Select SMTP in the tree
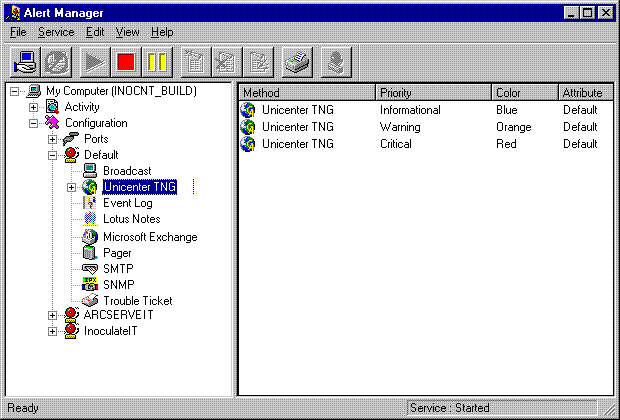This screenshot has height=420, width=620. coord(118,269)
